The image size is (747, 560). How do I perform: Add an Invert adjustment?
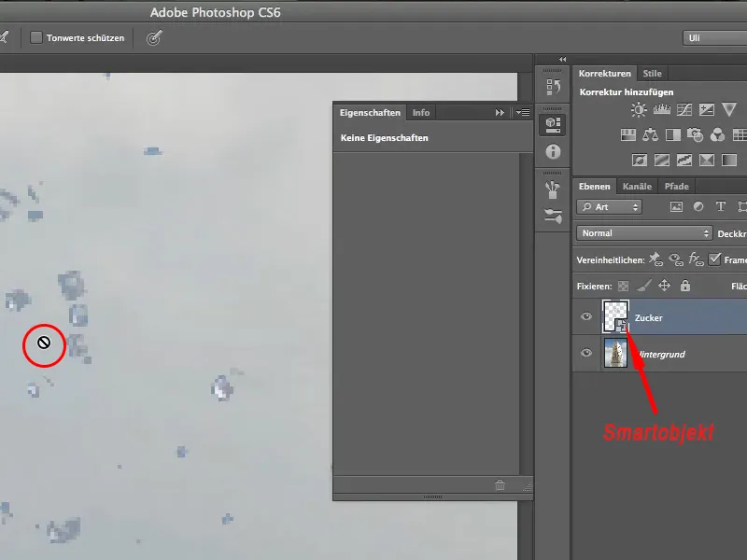(640, 161)
